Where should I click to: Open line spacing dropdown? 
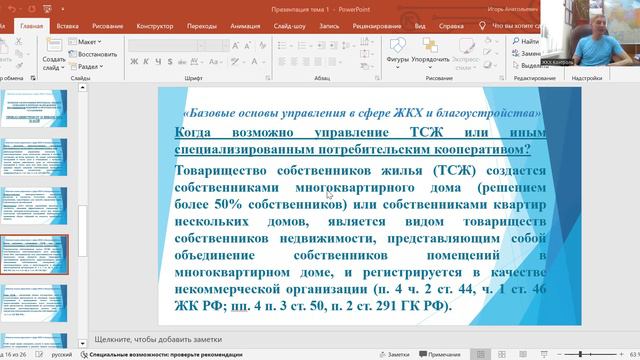point(348,46)
